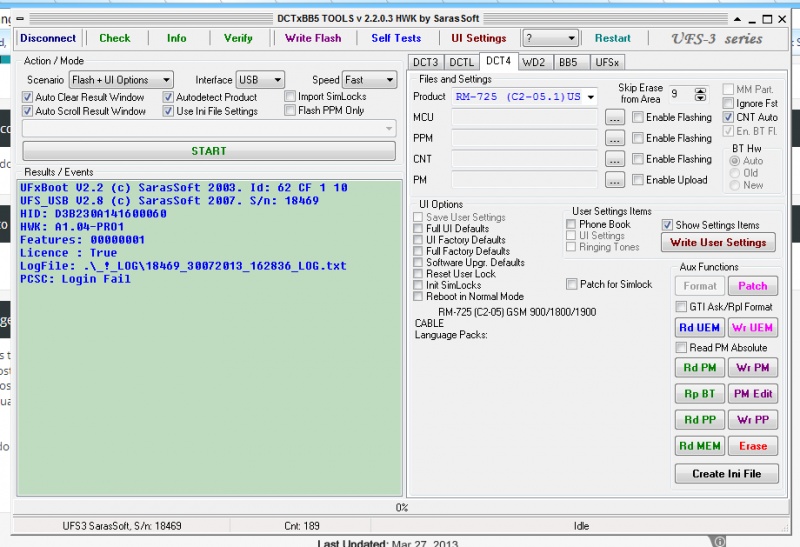
Task: Toggle Auto Clear Result Window checkbox
Action: [28, 97]
